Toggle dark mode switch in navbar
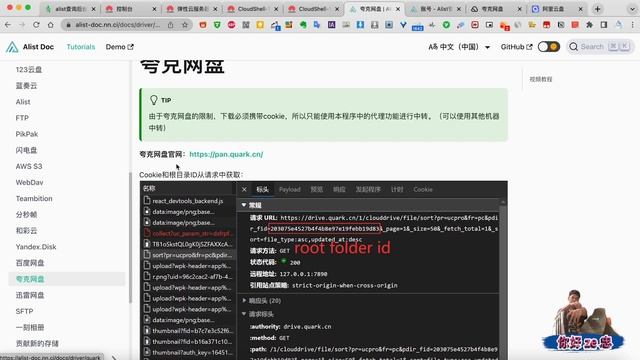Screen dimensions: 640x360 pyautogui.click(x=549, y=47)
